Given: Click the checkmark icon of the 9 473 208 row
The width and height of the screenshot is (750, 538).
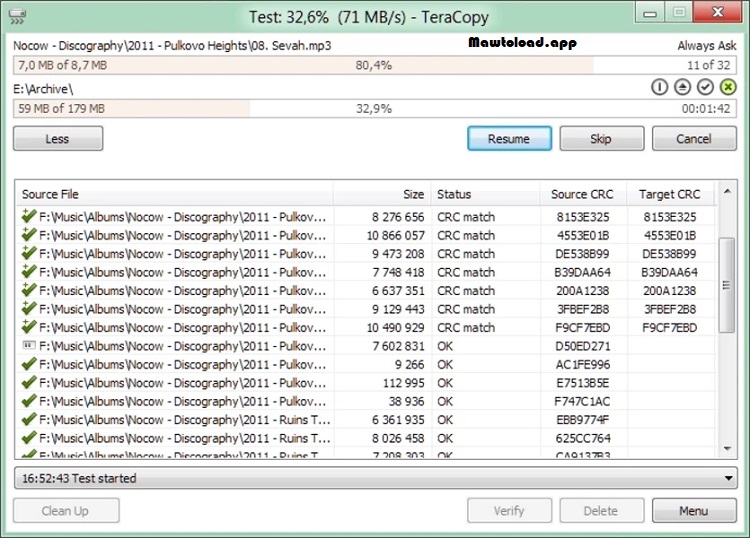Looking at the screenshot, I should (x=29, y=253).
